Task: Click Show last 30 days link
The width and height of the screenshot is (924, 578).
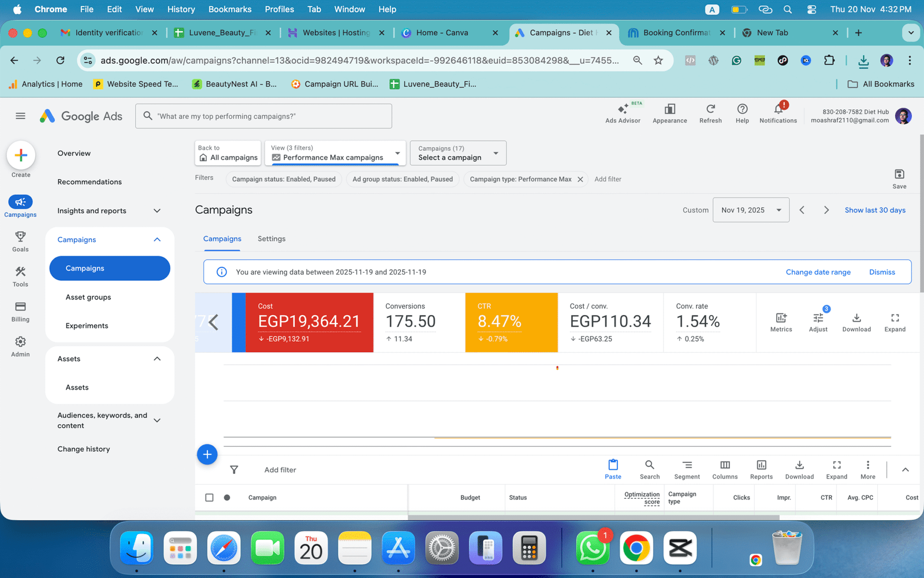Action: tap(875, 210)
